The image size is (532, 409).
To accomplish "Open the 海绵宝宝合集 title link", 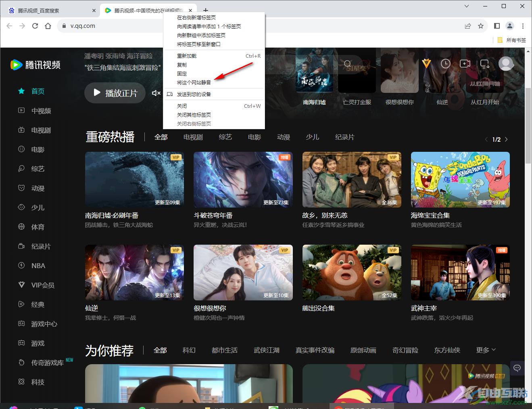I will tap(430, 215).
